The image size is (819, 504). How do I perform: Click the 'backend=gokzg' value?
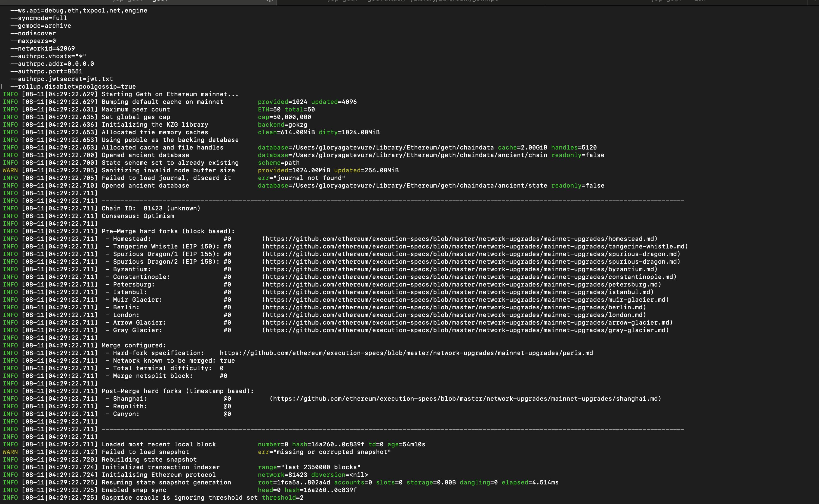[x=282, y=125]
